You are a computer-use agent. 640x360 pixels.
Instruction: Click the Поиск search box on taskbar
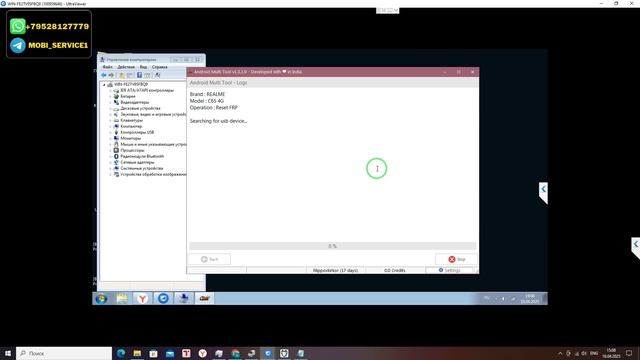pyautogui.click(x=64, y=353)
